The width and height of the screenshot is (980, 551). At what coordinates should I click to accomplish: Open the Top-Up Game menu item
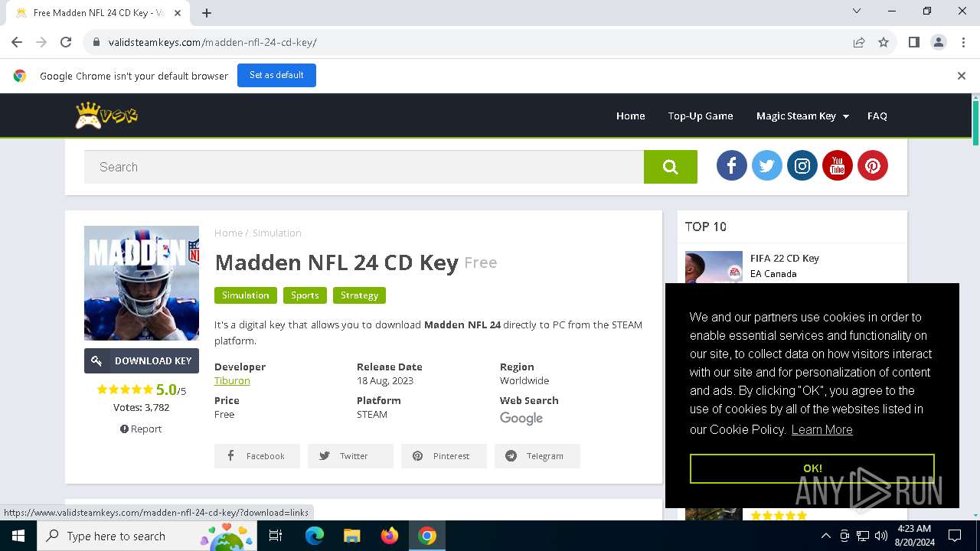pos(701,116)
